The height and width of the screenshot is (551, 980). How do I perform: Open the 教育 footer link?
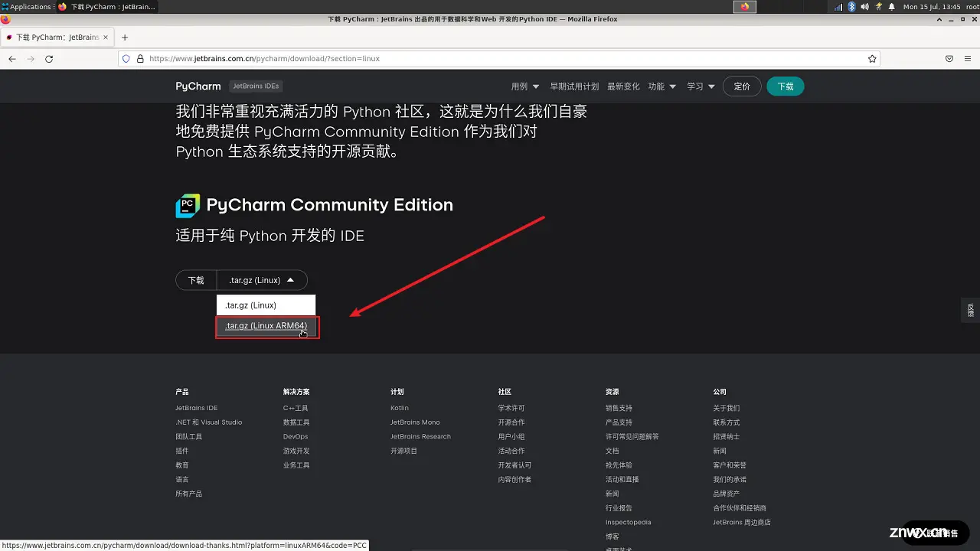pyautogui.click(x=181, y=465)
